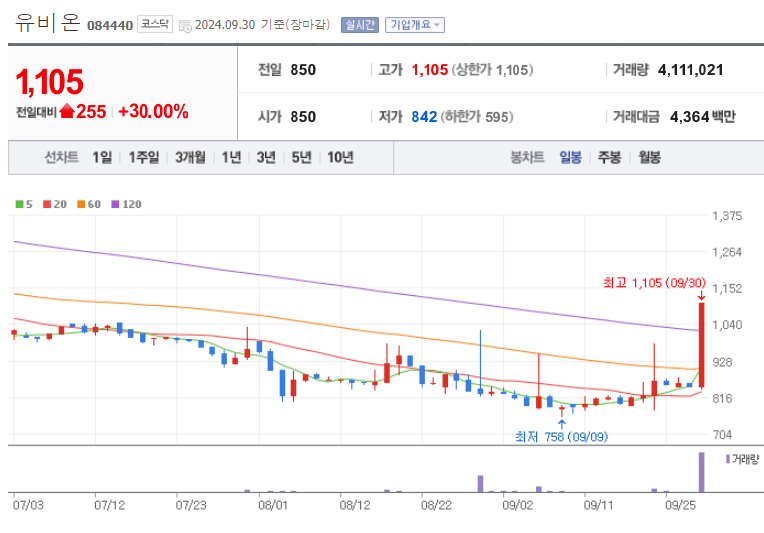Select the 1일 line chart period
This screenshot has height=533, width=764.
(102, 157)
